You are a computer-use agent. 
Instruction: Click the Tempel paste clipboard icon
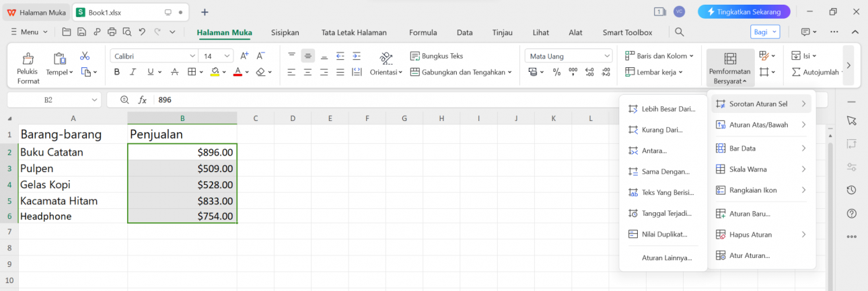59,58
